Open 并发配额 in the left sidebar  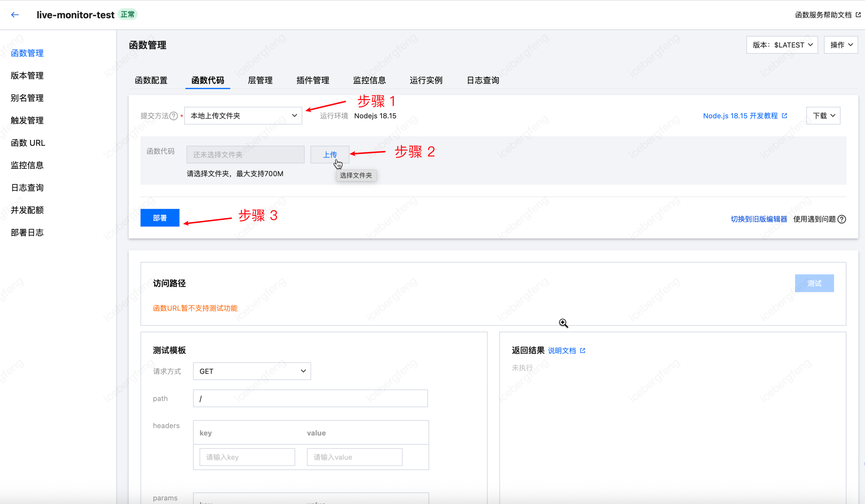click(x=27, y=210)
